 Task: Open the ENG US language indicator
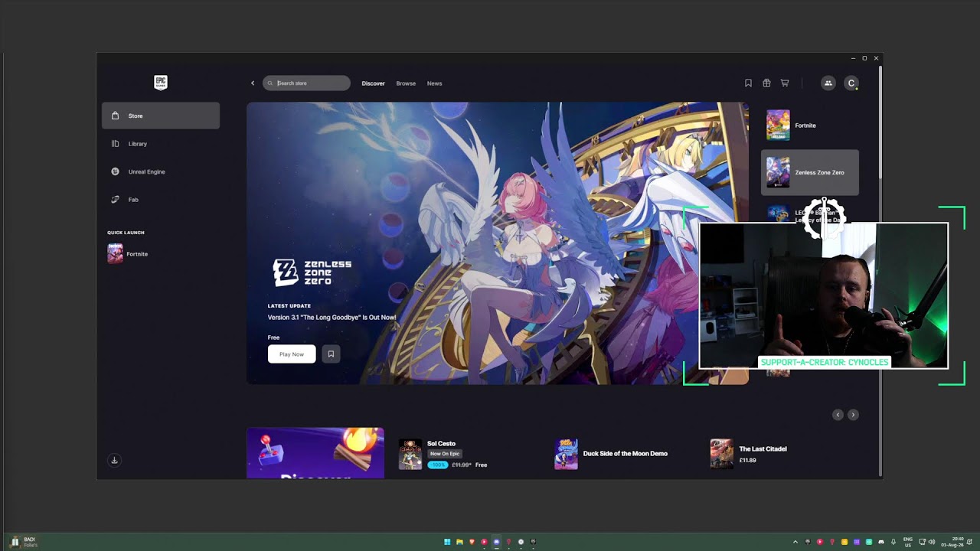click(x=908, y=542)
